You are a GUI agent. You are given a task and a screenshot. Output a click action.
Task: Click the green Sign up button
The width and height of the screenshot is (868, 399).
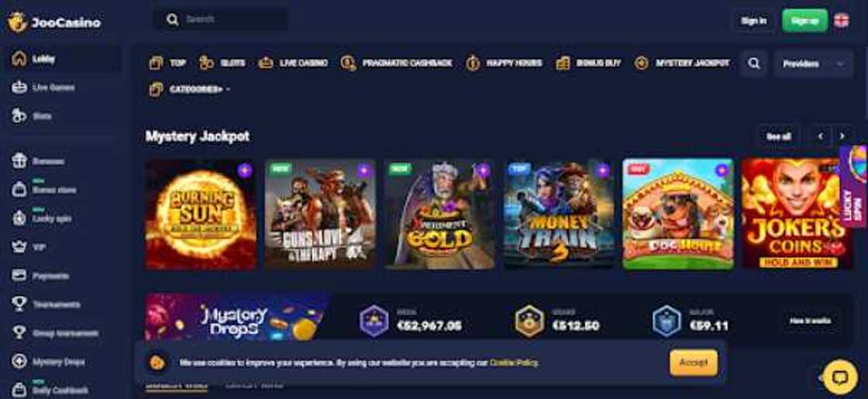click(x=804, y=20)
